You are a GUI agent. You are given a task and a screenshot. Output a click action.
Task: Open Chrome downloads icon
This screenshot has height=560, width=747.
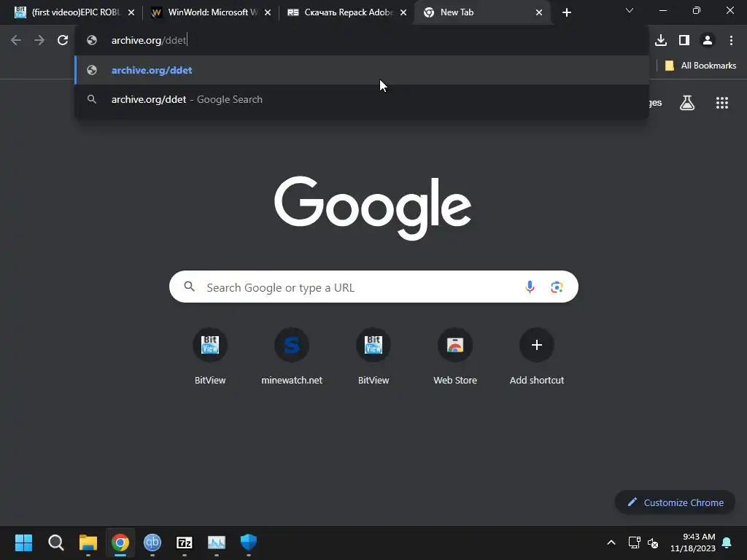pos(661,41)
